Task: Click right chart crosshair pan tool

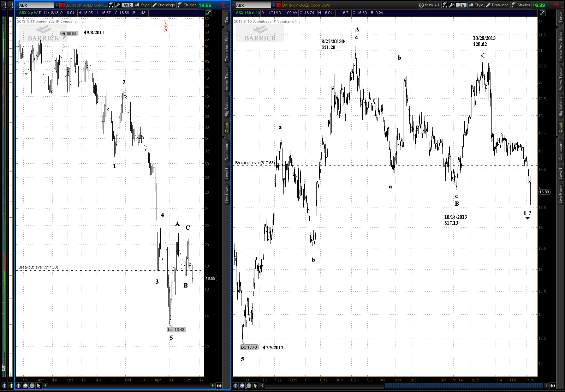Action: coord(235,386)
